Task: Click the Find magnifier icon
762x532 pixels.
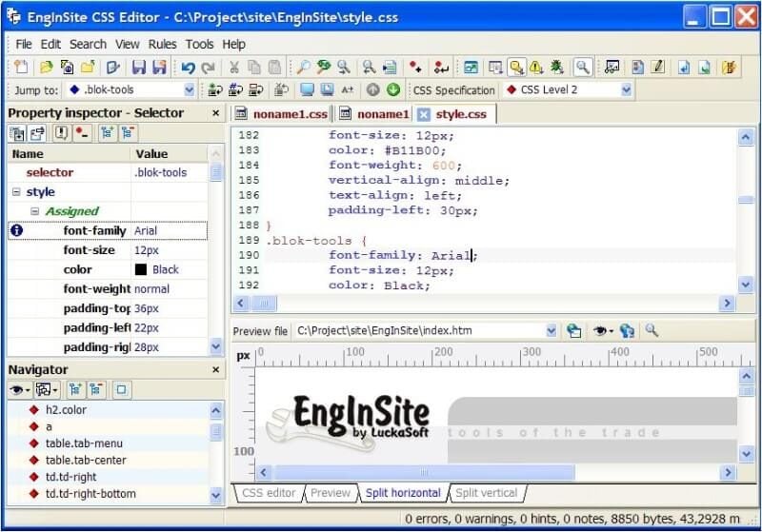Action: click(x=303, y=67)
